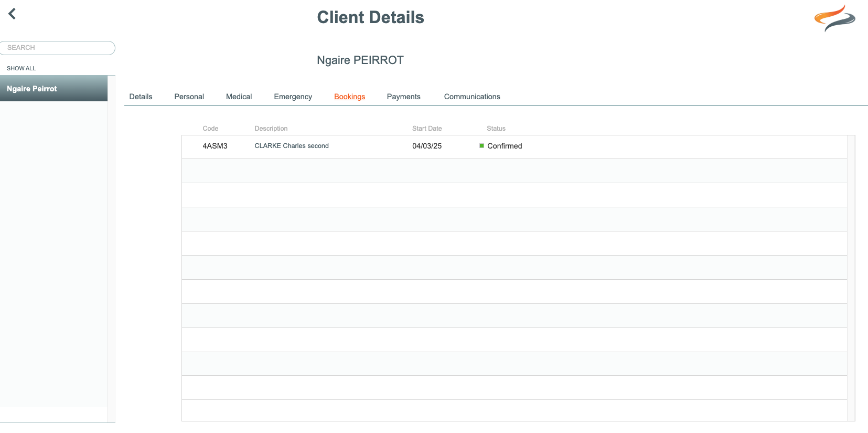Click the bookings list vertical scrollbar
The height and width of the screenshot is (433, 868).
(851, 278)
